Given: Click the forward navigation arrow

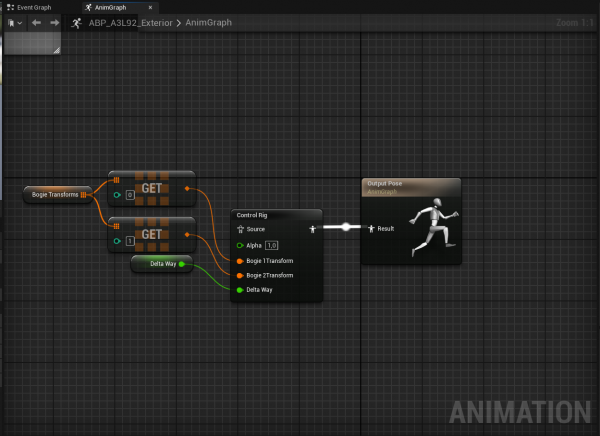Looking at the screenshot, I should tap(54, 22).
